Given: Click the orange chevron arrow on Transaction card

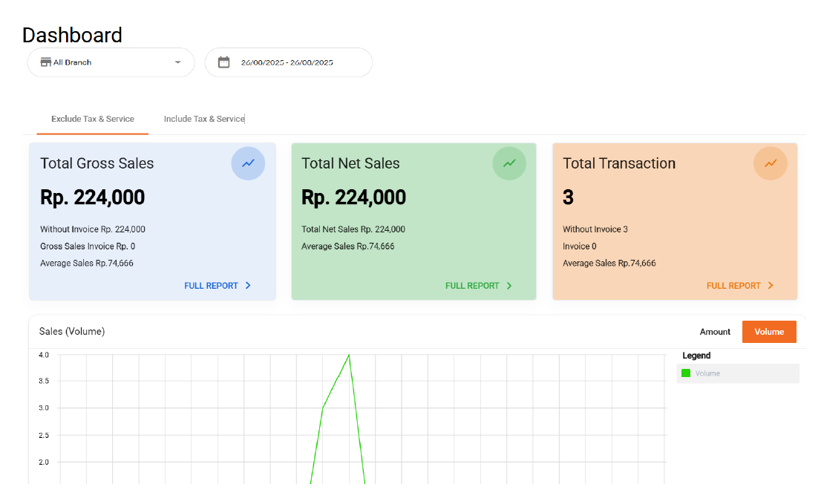Looking at the screenshot, I should (x=771, y=286).
